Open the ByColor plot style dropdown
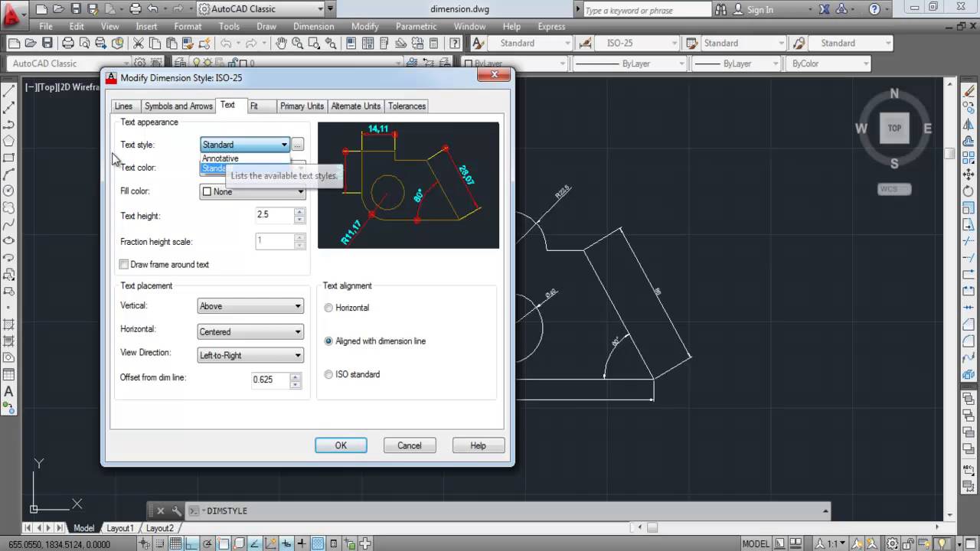This screenshot has height=551, width=980. tap(829, 64)
